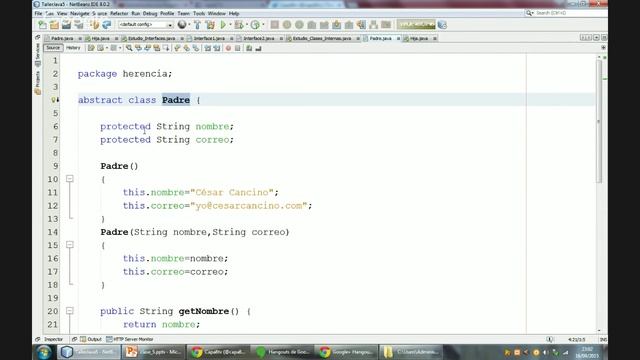The height and width of the screenshot is (360, 640).
Task: Open the Services side panel
Action: 38,54
